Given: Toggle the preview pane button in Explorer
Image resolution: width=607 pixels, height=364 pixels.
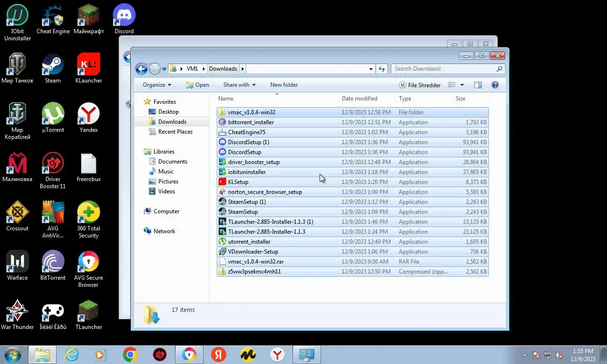Looking at the screenshot, I should (x=478, y=85).
